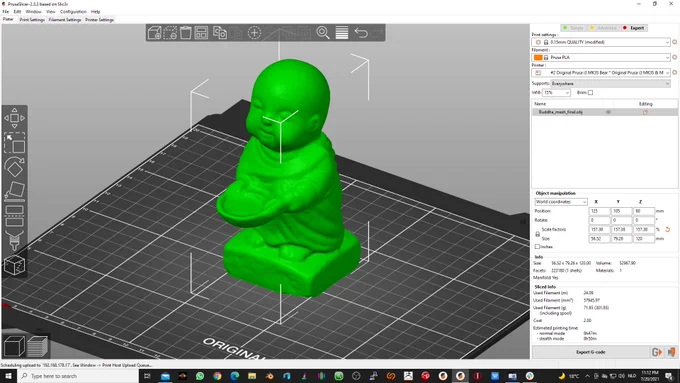This screenshot has width=680, height=383.
Task: Open the Supports dropdown
Action: (611, 83)
